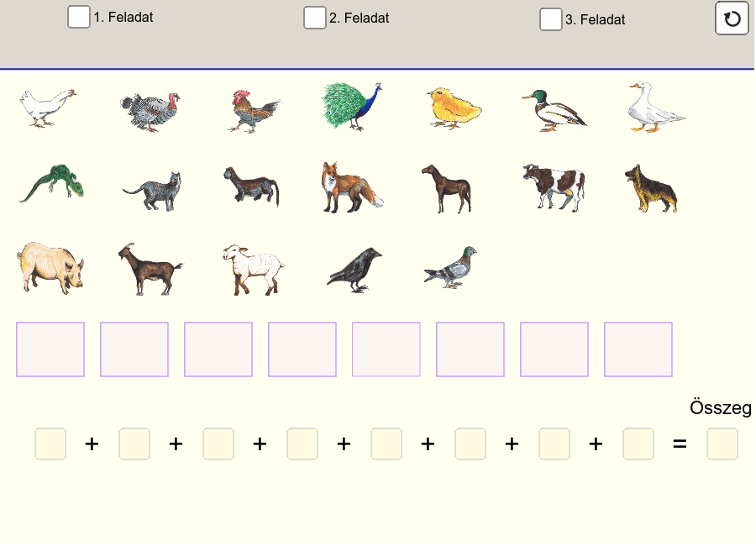Pick the yellow chick image
The height and width of the screenshot is (546, 756).
coord(454,108)
